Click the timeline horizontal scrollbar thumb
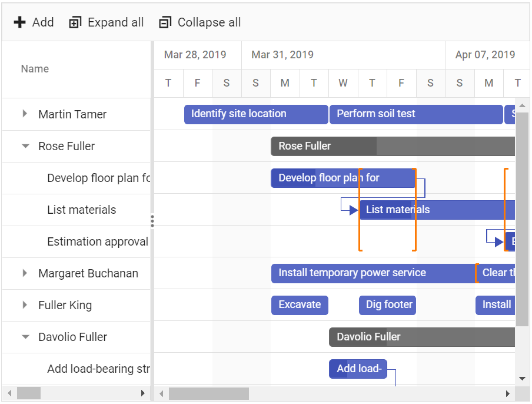The image size is (532, 404). click(208, 393)
